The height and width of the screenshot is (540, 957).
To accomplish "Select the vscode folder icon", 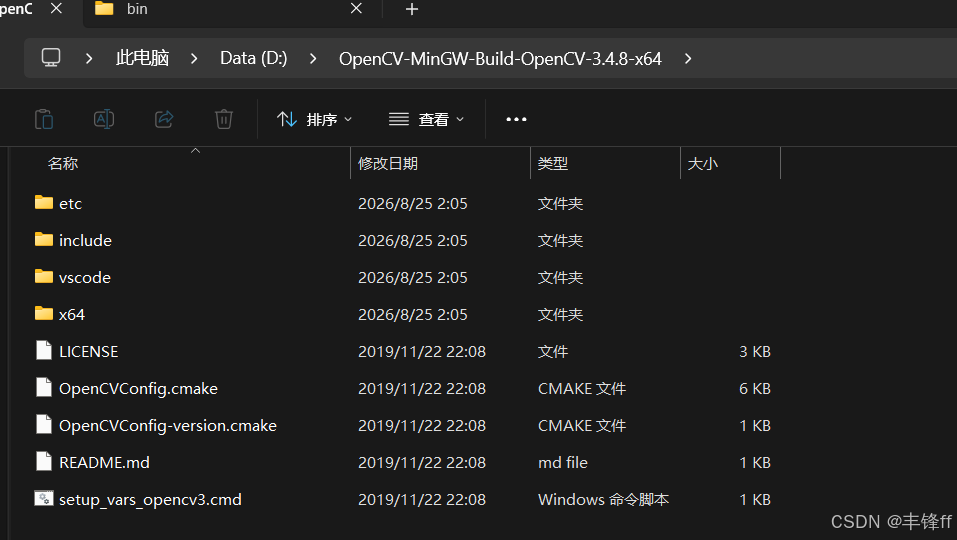I will tap(44, 276).
